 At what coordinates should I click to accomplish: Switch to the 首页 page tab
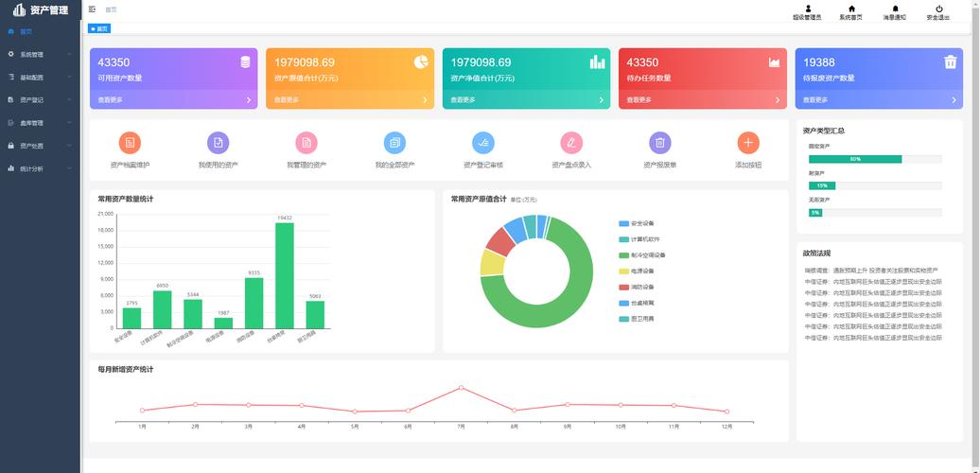click(99, 29)
